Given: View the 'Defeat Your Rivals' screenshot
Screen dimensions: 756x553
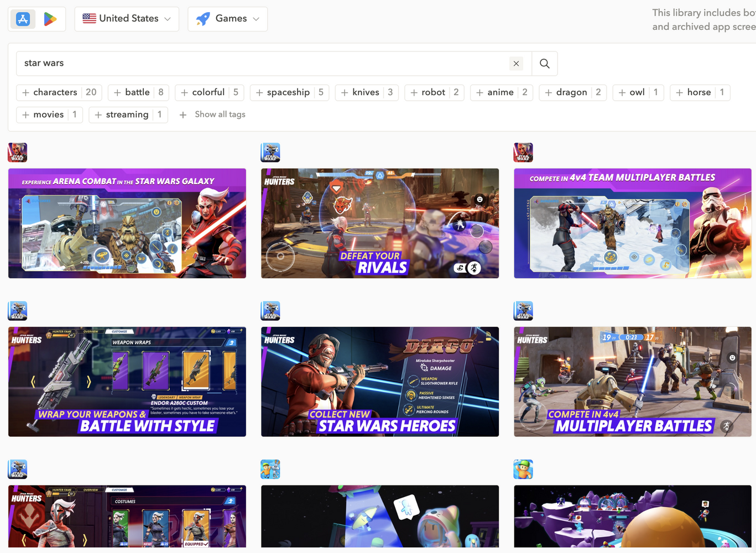Looking at the screenshot, I should coord(380,223).
